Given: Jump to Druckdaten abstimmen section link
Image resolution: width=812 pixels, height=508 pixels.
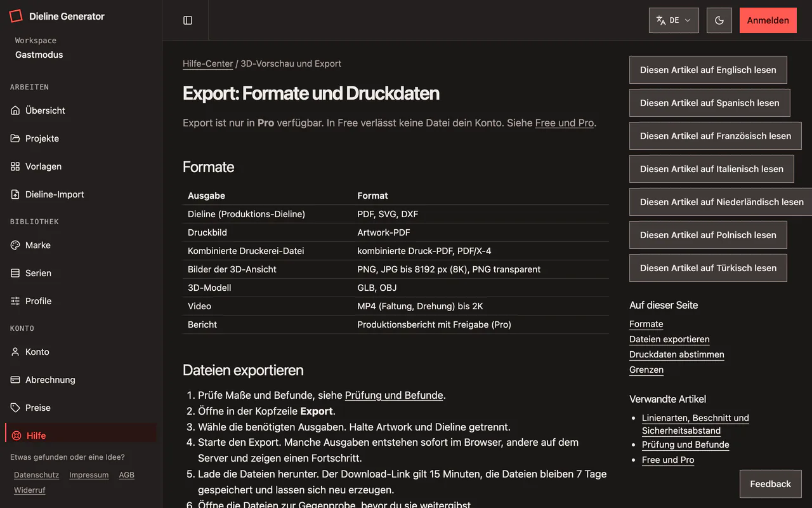Looking at the screenshot, I should click(676, 354).
